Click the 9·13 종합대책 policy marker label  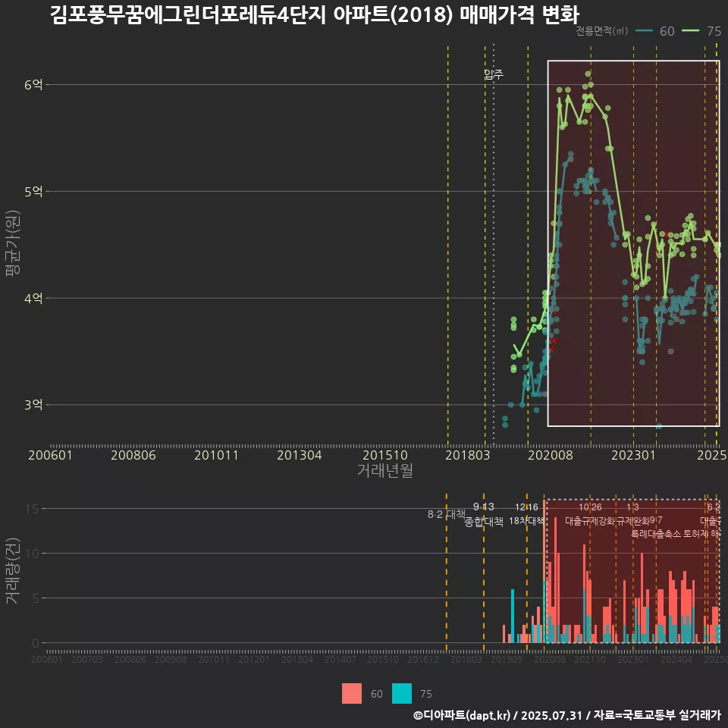coord(484,514)
